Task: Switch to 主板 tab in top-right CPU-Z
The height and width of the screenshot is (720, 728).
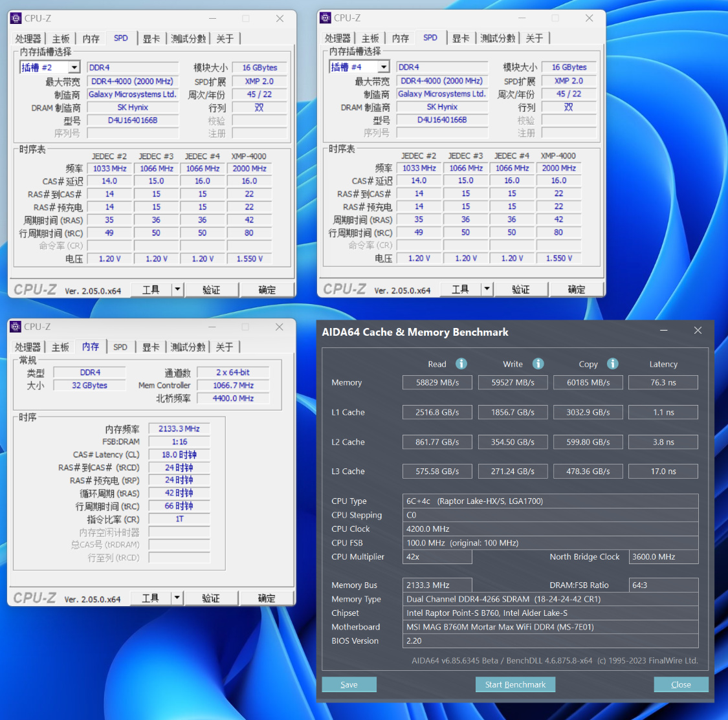Action: coord(371,38)
